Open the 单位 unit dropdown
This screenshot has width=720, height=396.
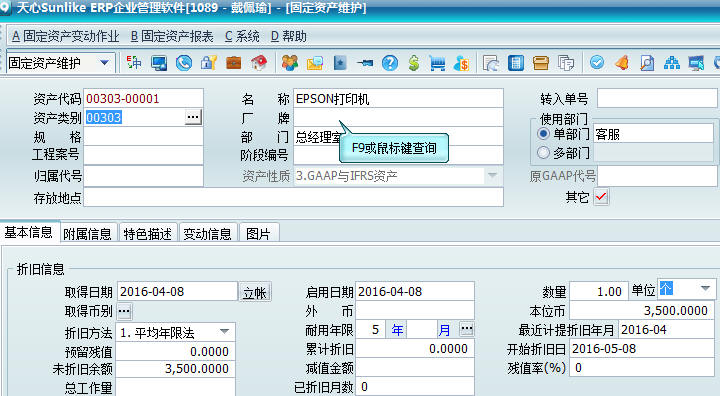point(705,289)
